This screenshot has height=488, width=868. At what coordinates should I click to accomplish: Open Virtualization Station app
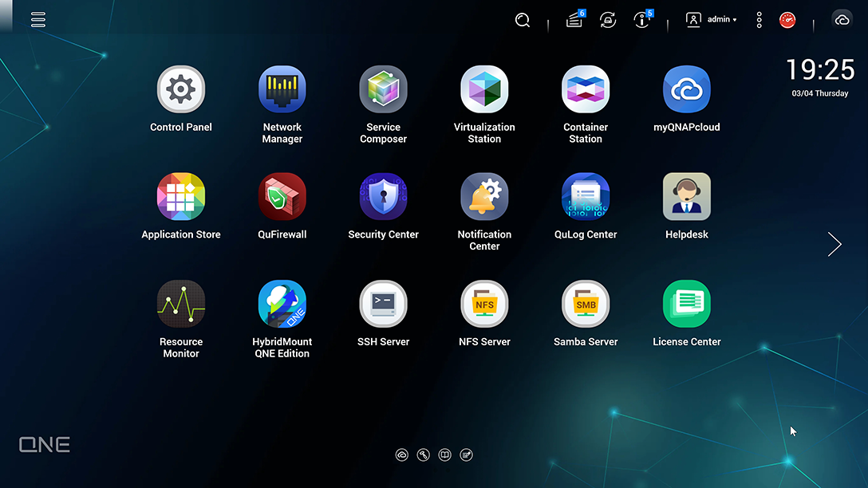click(x=484, y=90)
